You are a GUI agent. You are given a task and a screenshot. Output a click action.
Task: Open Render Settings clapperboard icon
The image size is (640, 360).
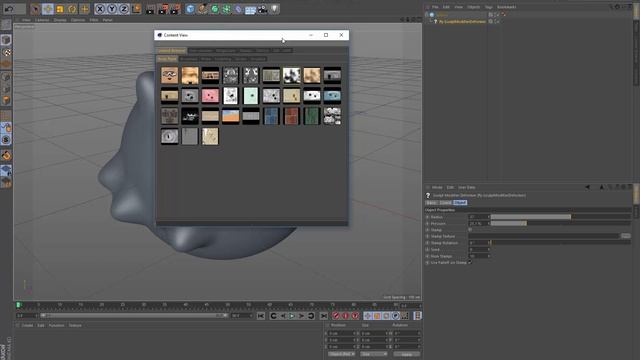(175, 9)
